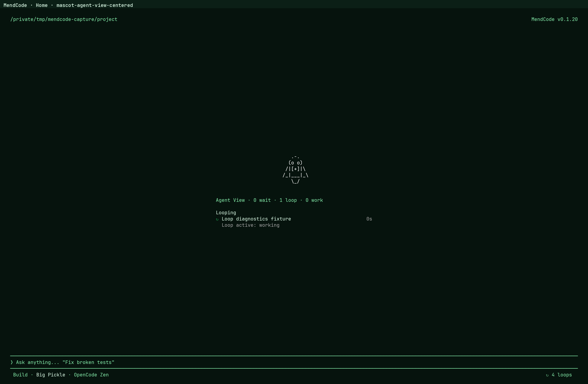Viewport: 588px width, 384px height.
Task: Click mascot-agent-view-centered in the title bar
Action: pyautogui.click(x=95, y=5)
